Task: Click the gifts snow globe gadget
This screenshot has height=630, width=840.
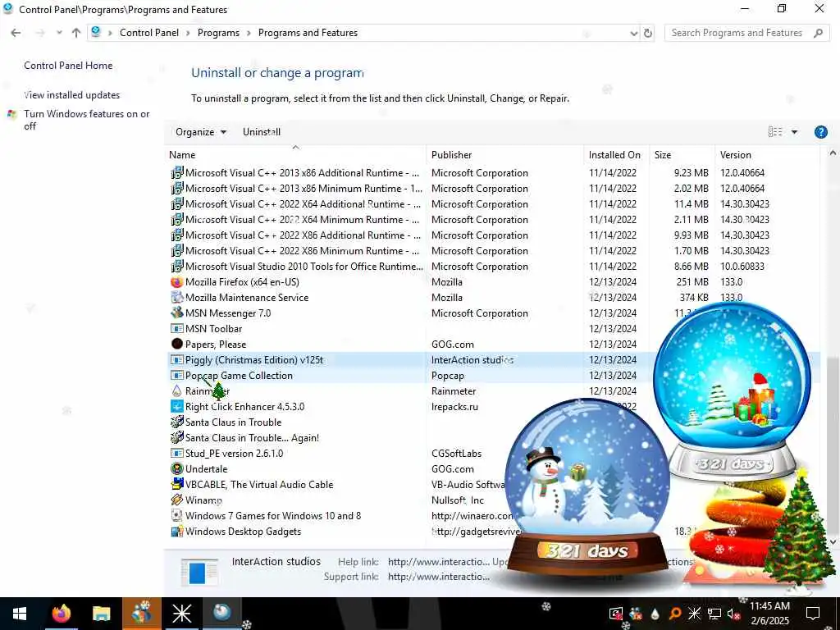Action: pos(732,391)
